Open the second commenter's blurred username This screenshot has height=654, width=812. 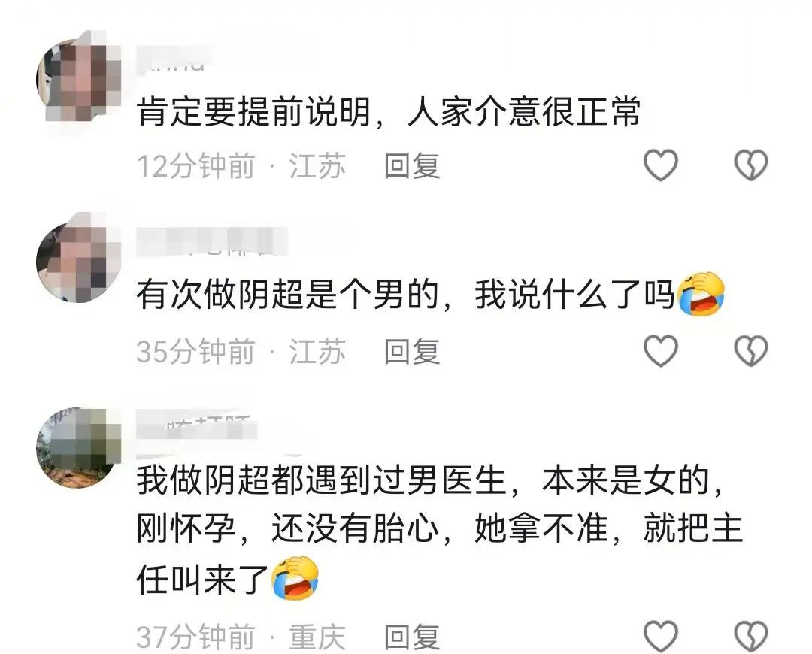point(212,241)
